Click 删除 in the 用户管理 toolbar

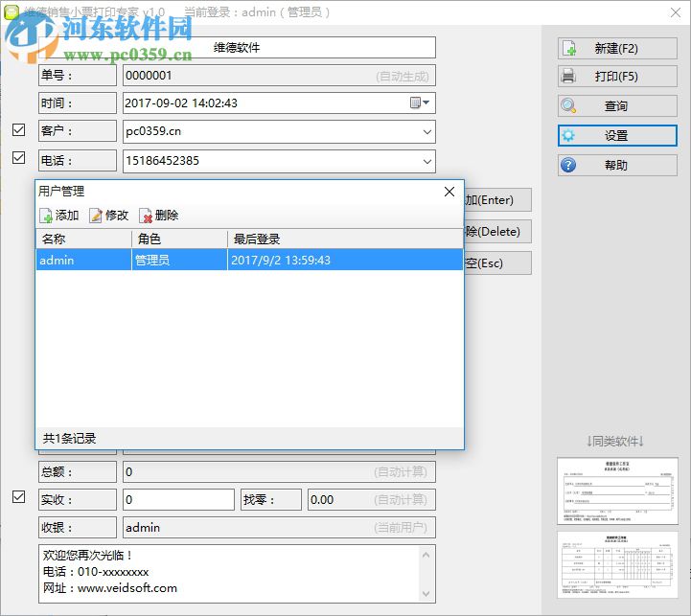(159, 216)
